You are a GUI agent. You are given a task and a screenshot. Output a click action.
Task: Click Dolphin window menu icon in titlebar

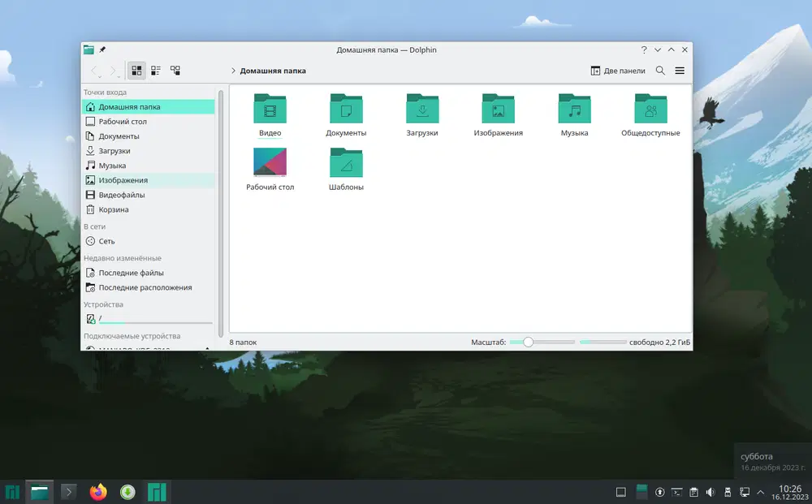pyautogui.click(x=89, y=50)
